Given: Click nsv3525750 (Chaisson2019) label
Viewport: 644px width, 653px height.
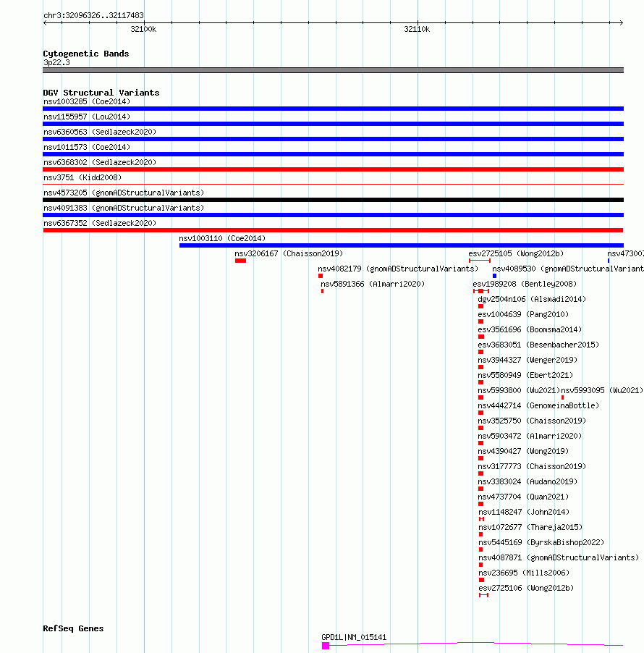Looking at the screenshot, I should [532, 421].
